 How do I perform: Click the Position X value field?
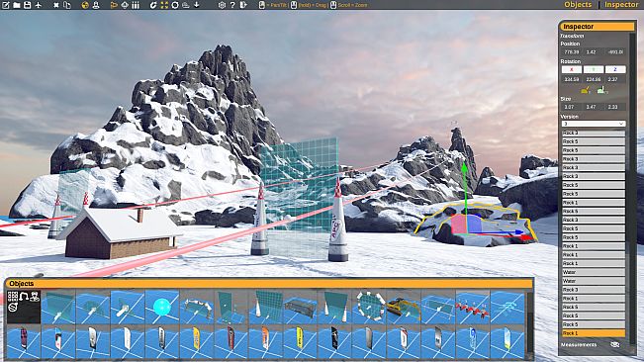coord(572,52)
